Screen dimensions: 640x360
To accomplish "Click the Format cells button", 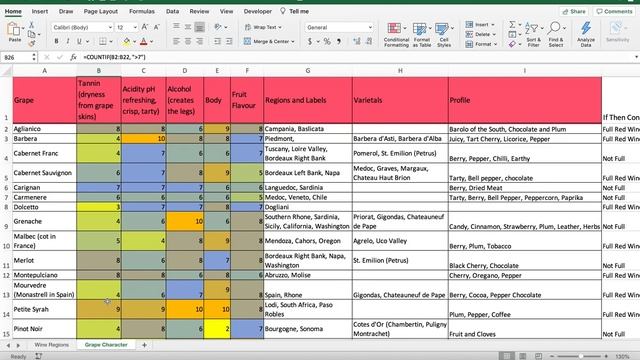I will click(x=480, y=44).
